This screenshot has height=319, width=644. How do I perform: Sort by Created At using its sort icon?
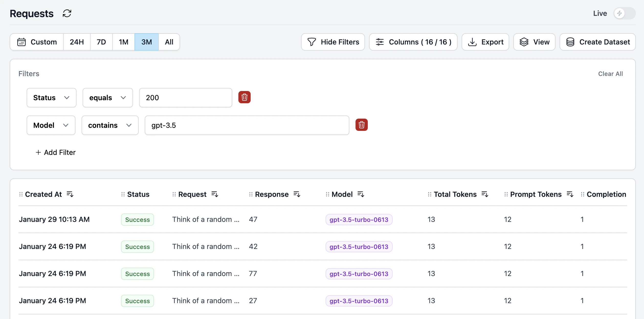pyautogui.click(x=70, y=194)
